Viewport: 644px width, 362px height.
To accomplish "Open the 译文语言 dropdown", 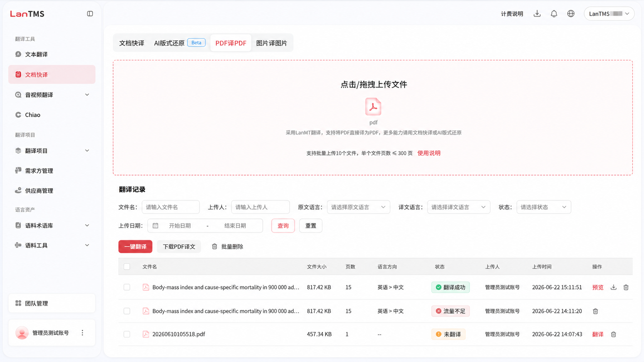I will (458, 207).
